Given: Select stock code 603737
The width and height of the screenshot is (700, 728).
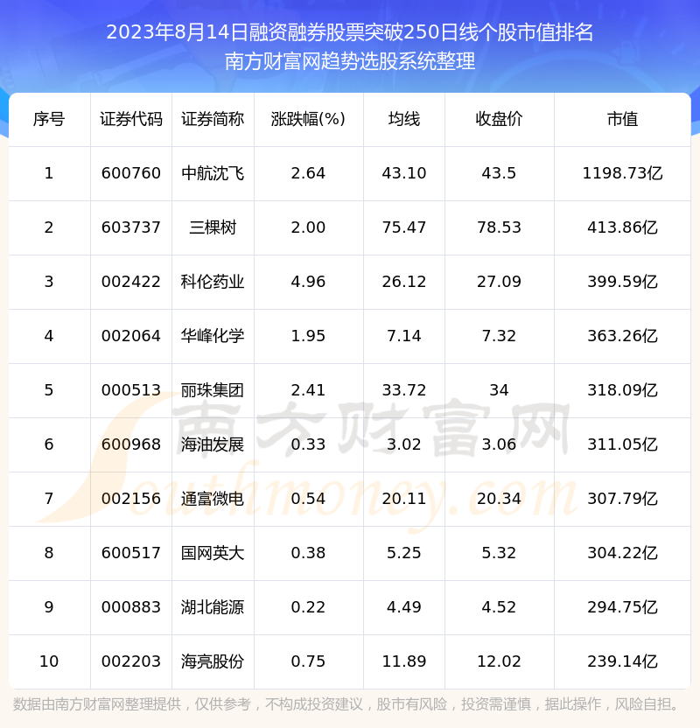Looking at the screenshot, I should tap(131, 227).
